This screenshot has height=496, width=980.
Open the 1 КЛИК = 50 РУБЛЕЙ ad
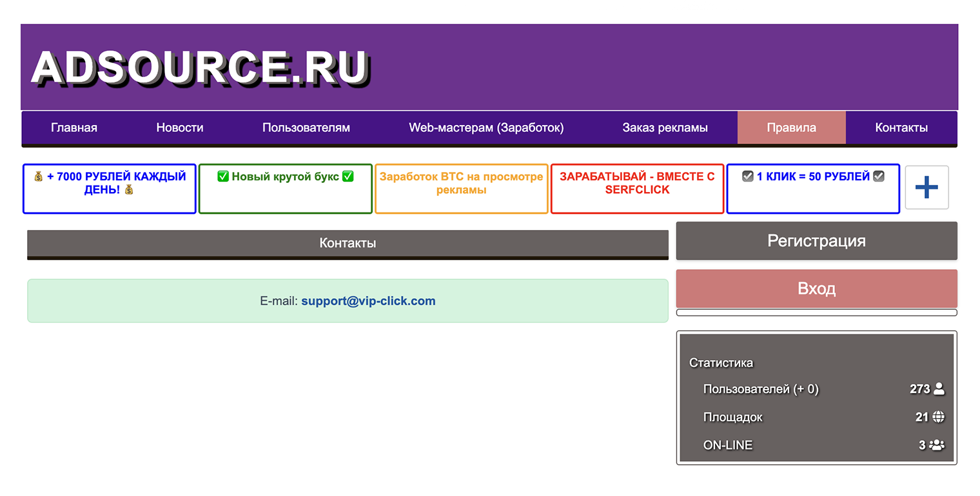coord(814,188)
